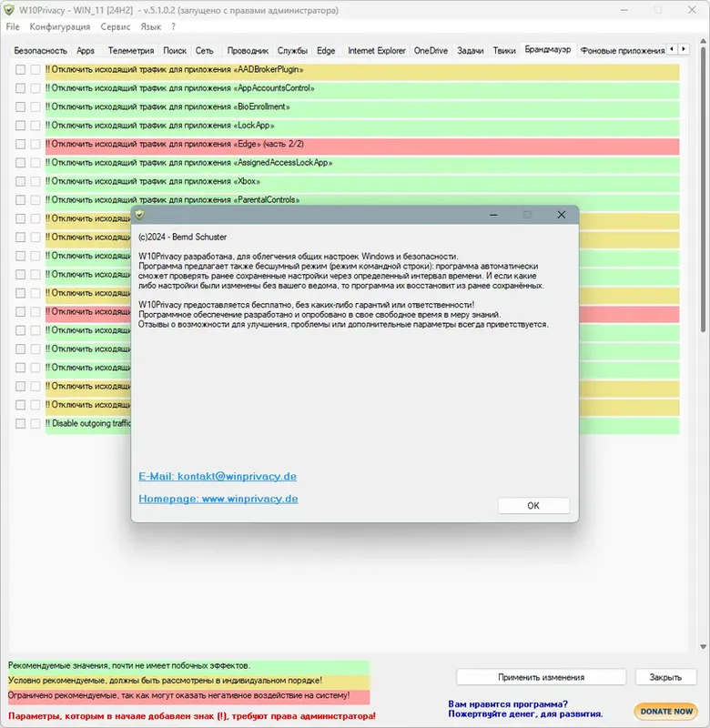Switch to the Безопасность tab
Image resolution: width=710 pixels, height=728 pixels.
[41, 51]
